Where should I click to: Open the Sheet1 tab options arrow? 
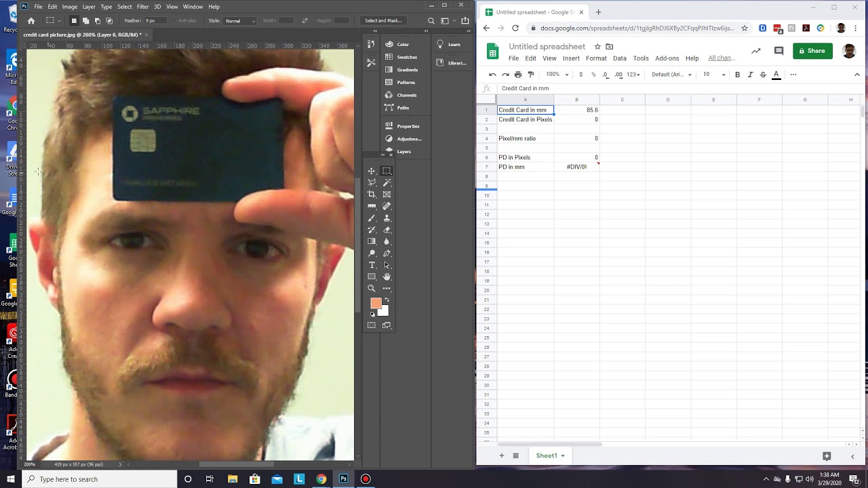pyautogui.click(x=563, y=456)
